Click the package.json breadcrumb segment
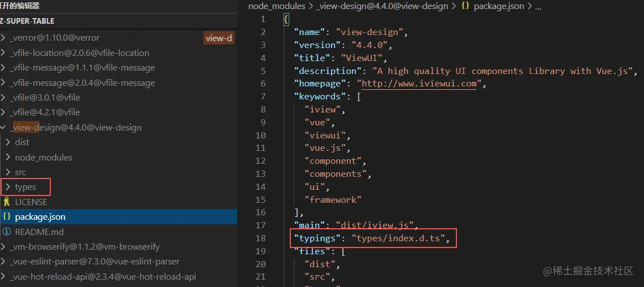The image size is (644, 287). (499, 6)
